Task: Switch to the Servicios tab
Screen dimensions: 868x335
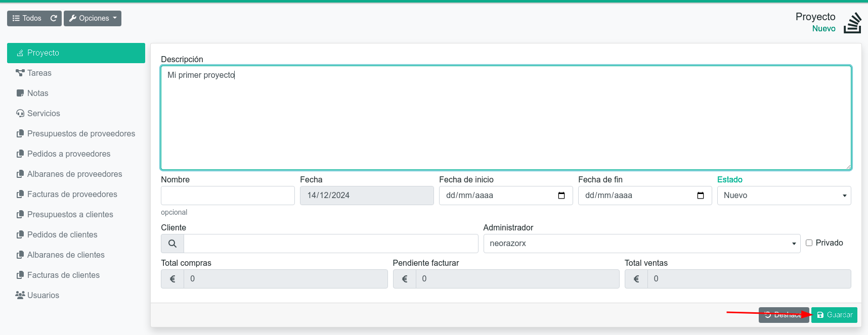Action: click(x=76, y=114)
